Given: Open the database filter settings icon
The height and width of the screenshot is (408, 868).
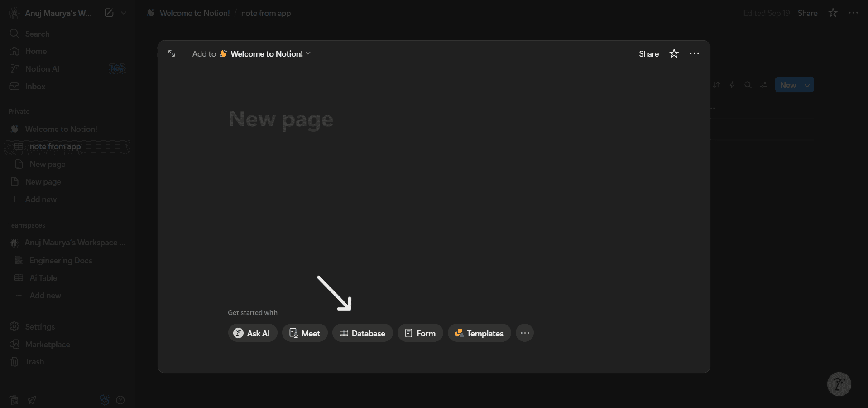Looking at the screenshot, I should tap(764, 85).
